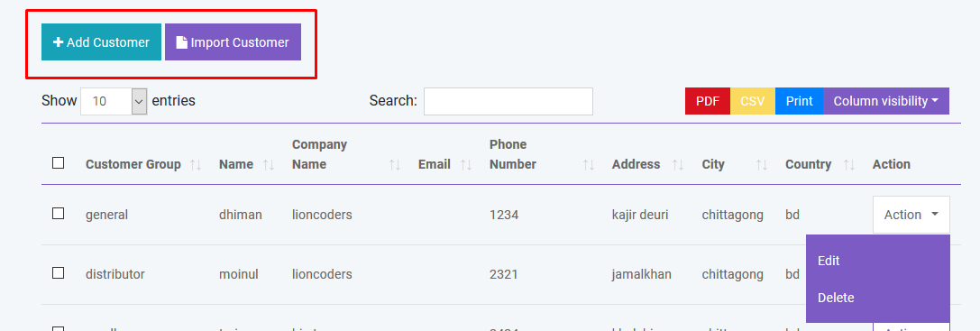Sort by Customer Group column arrows
Screen dimensions: 980x331
pos(196,164)
